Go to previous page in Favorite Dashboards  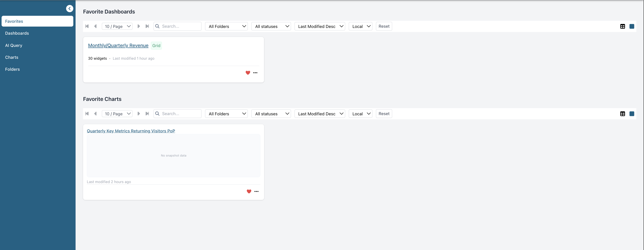coord(95,26)
